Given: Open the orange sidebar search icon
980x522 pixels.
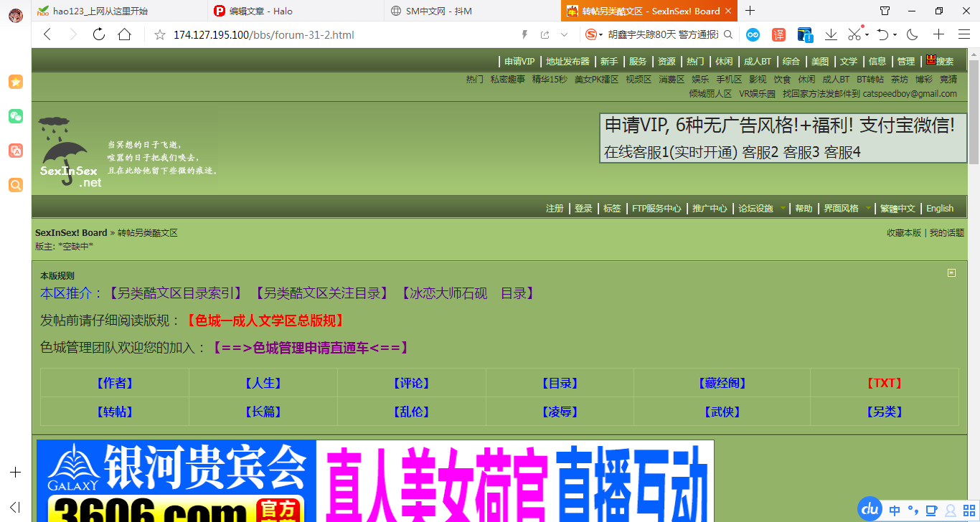Looking at the screenshot, I should 15,185.
